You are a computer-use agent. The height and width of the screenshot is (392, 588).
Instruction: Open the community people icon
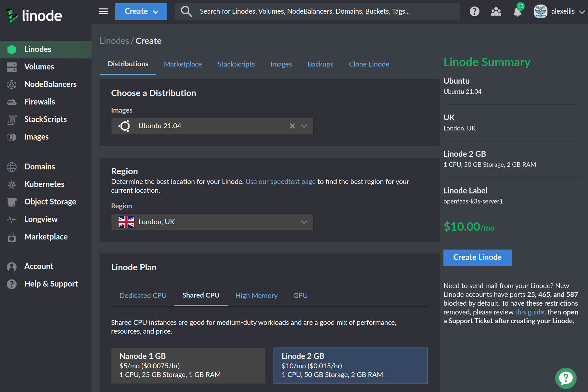496,11
